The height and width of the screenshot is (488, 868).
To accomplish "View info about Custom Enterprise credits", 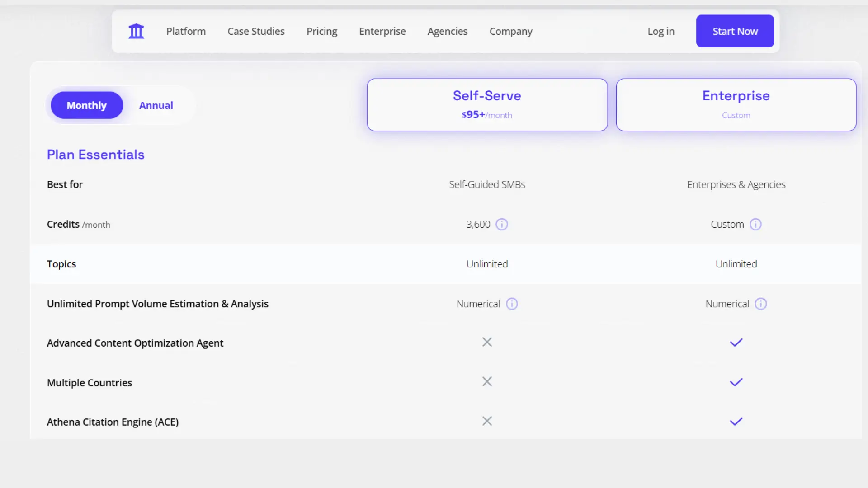I will (756, 224).
